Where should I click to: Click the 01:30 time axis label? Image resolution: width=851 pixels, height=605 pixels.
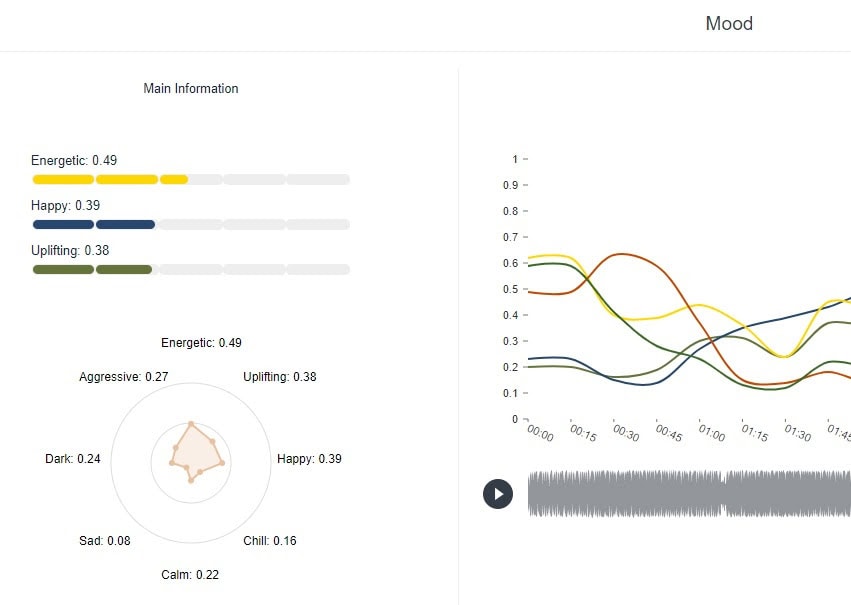coord(798,432)
